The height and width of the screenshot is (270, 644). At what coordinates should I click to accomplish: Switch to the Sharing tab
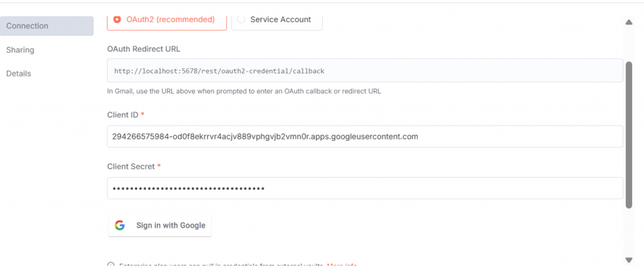[20, 50]
